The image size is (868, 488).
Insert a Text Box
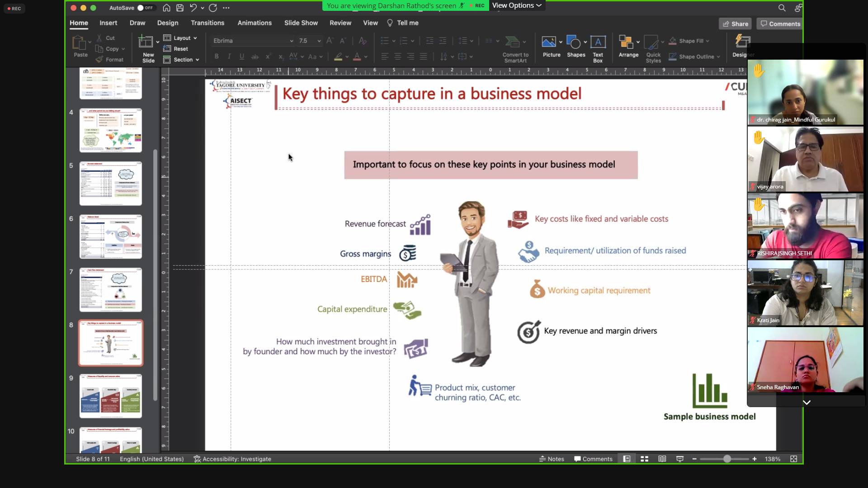[598, 48]
